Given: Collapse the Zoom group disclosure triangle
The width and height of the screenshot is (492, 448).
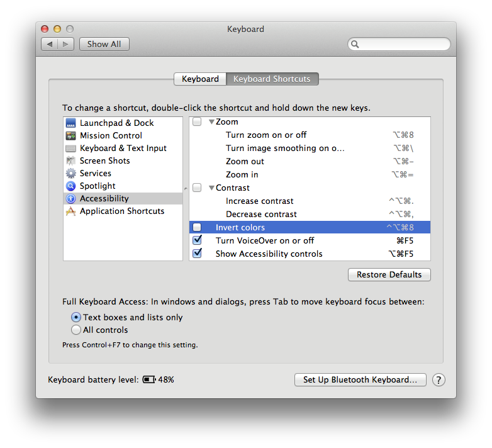Looking at the screenshot, I should 211,121.
